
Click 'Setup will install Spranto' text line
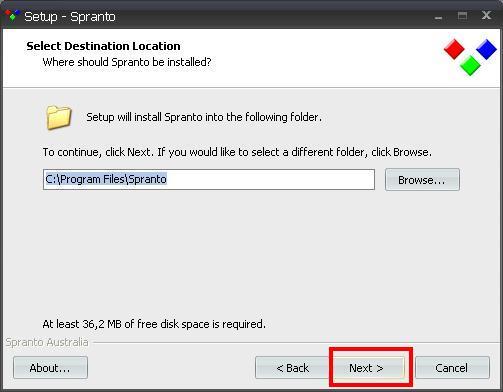click(204, 117)
